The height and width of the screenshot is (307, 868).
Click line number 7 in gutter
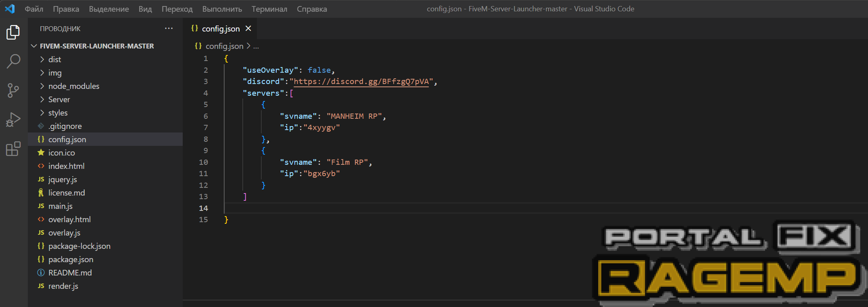click(206, 128)
